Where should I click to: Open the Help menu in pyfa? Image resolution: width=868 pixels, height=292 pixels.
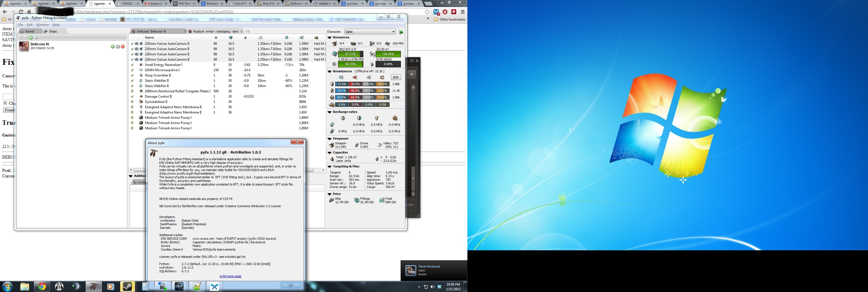pyautogui.click(x=56, y=25)
